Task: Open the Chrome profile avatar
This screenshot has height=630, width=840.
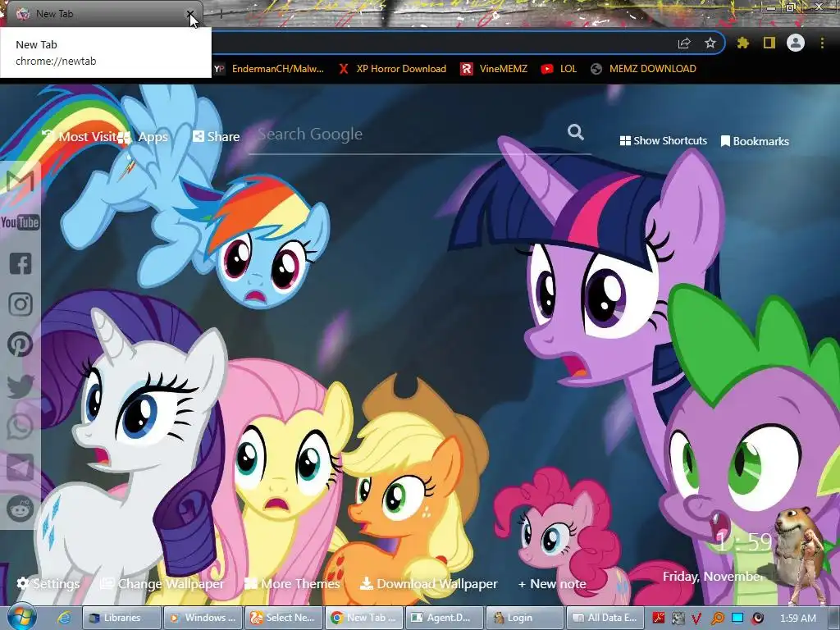Action: (x=796, y=43)
